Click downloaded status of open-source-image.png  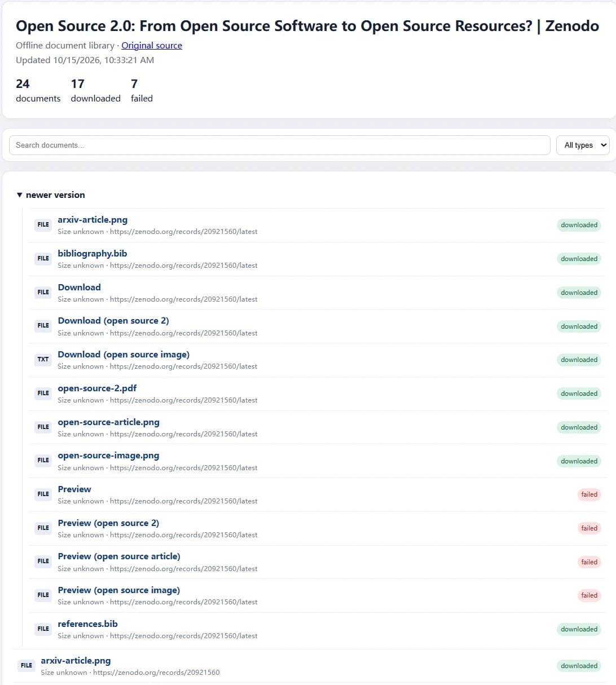579,461
